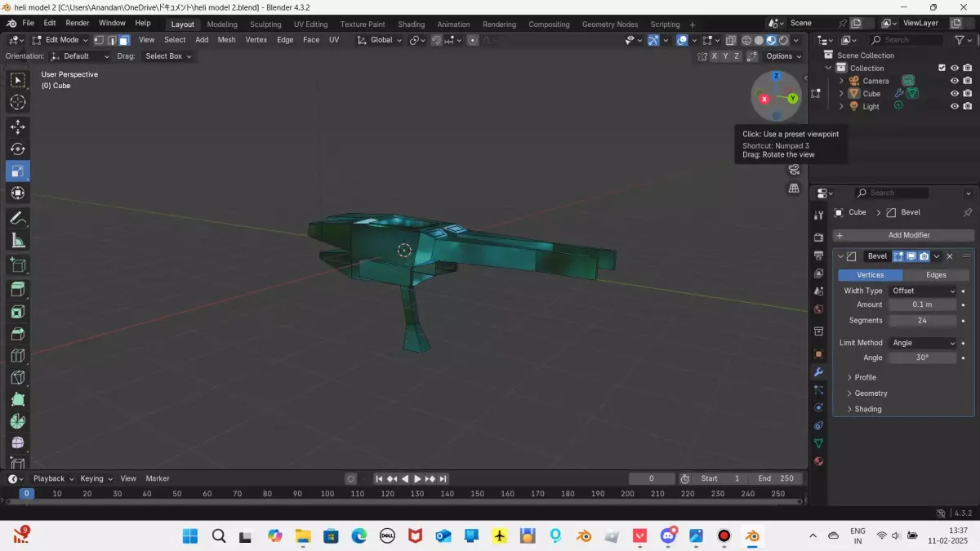Switch viewport to wireframe shading

pyautogui.click(x=746, y=40)
